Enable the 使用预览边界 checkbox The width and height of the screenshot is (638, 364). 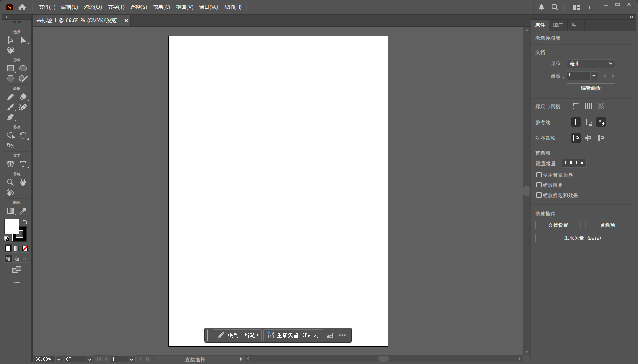539,175
